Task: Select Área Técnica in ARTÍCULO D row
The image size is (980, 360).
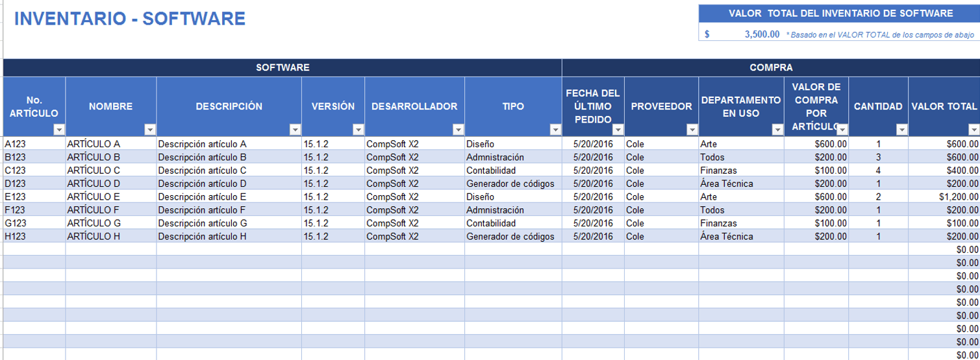Action: pyautogui.click(x=742, y=184)
